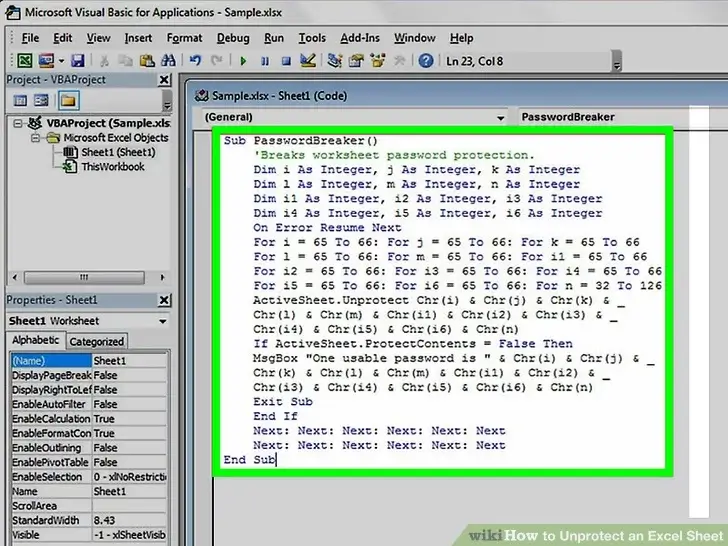Click the EnableAutoFilter property value
Screen dimensions: 728x546
coord(129,404)
